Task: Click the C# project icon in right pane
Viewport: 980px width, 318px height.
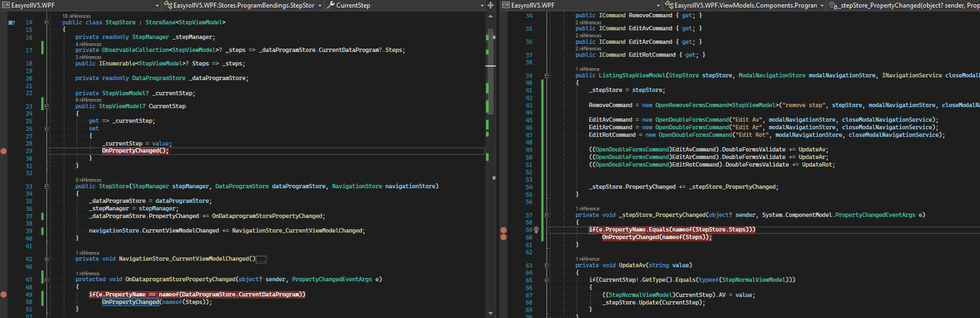Action: (x=506, y=5)
